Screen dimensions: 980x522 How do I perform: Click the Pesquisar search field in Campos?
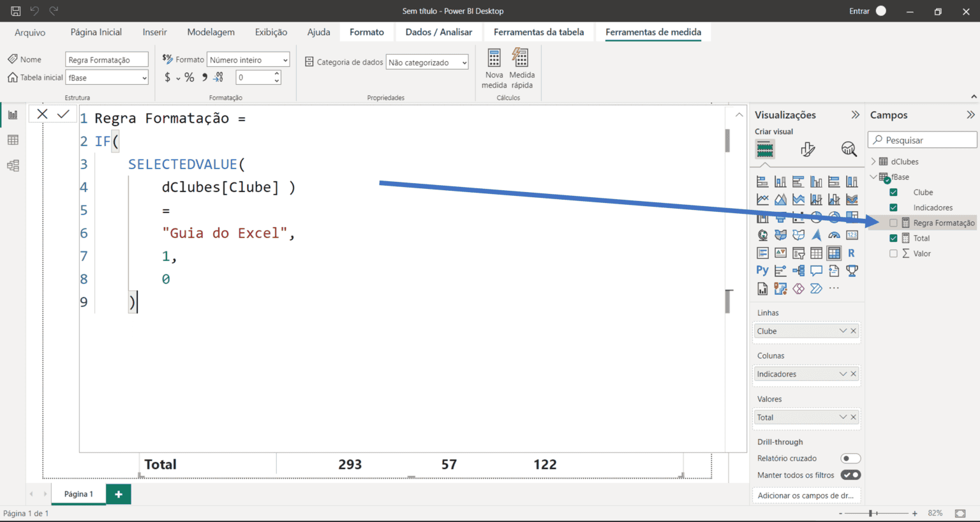coord(921,139)
